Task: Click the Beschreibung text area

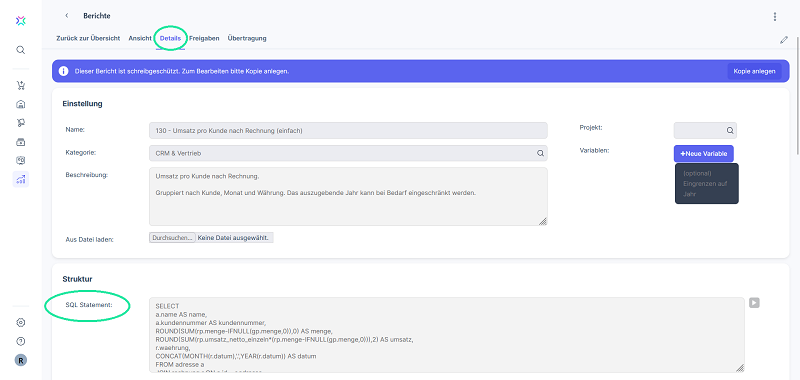Action: [348, 196]
